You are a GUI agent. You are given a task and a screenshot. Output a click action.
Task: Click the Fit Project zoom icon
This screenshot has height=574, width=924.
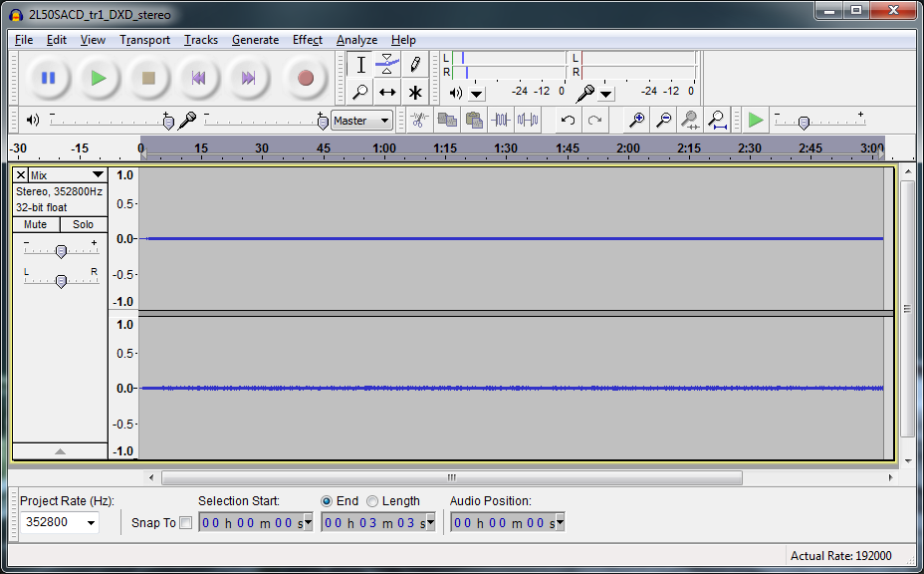[717, 121]
